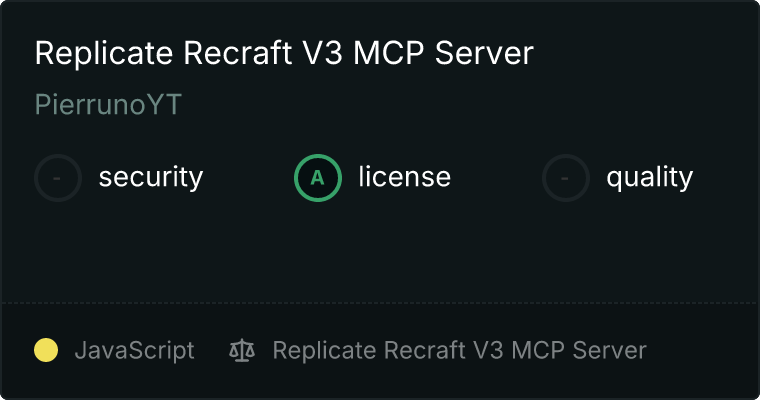760x400 pixels.
Task: Open the Replicate Recraft V3 MCP Server title
Action: coord(284,52)
